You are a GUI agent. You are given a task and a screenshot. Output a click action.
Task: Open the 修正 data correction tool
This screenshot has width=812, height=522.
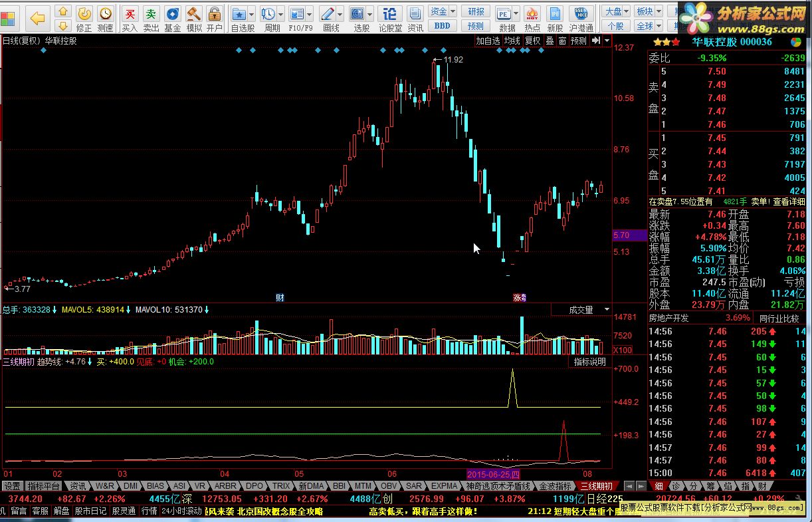pyautogui.click(x=84, y=19)
